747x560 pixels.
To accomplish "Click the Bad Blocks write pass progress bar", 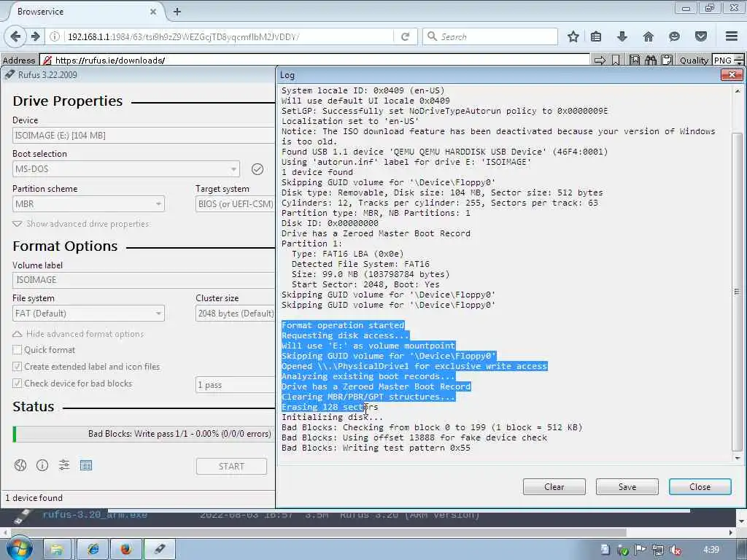I will (x=144, y=434).
